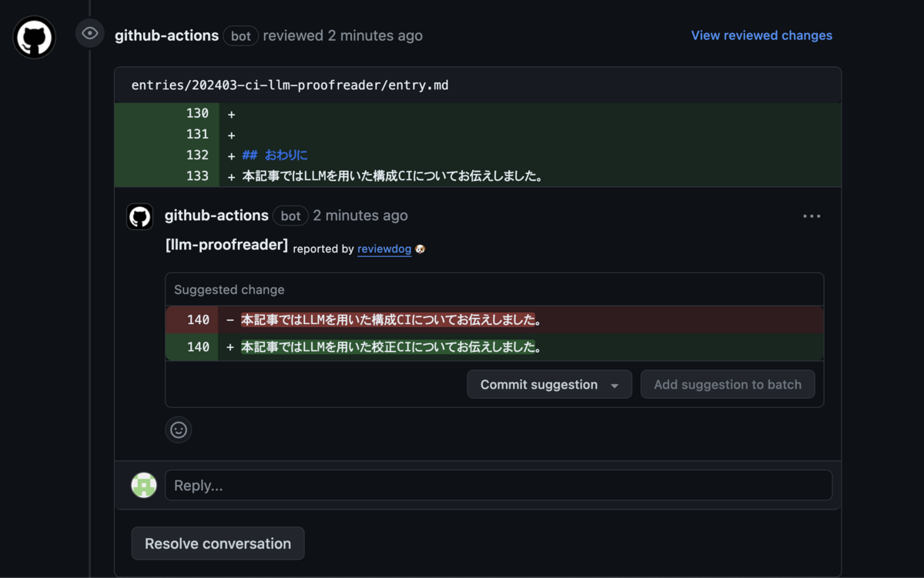Click diff line 133 text about 構成CI
The width and height of the screenshot is (924, 578).
[x=393, y=175]
